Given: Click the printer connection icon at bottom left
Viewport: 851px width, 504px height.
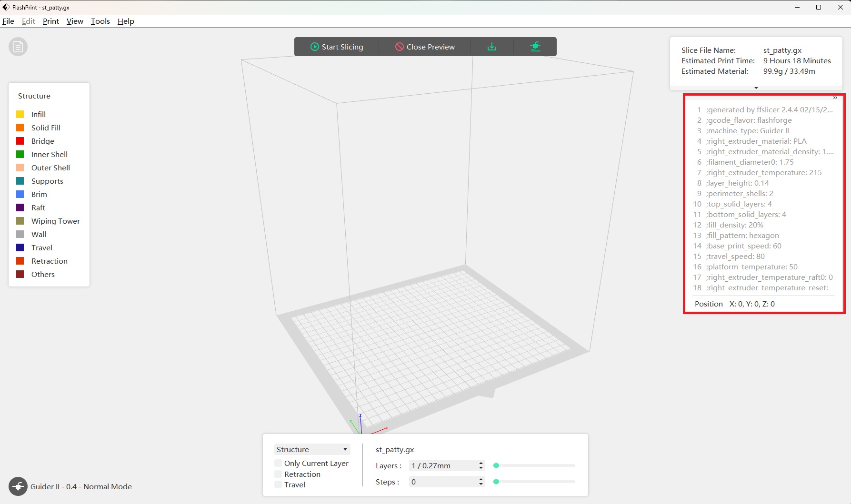Looking at the screenshot, I should click(18, 486).
